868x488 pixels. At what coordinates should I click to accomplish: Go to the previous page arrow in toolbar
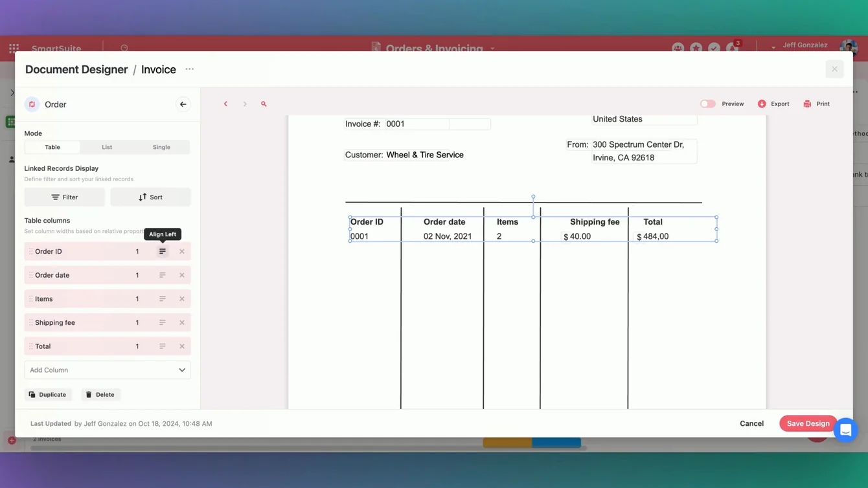225,104
